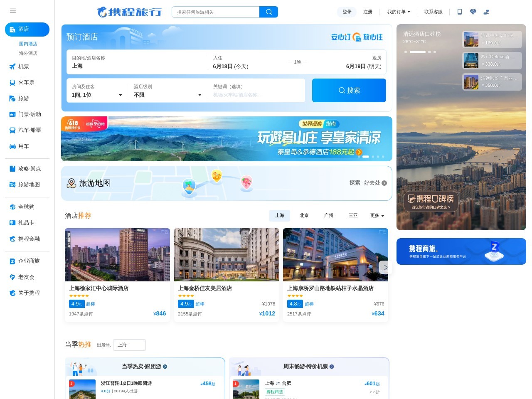Open 攻略·景点 guides in sidebar
This screenshot has height=399, width=532.
click(27, 169)
